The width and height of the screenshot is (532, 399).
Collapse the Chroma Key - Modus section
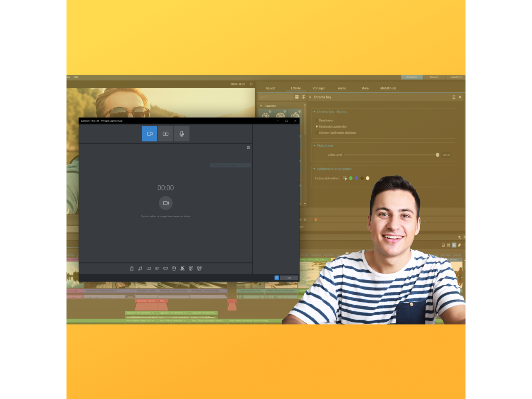[314, 112]
